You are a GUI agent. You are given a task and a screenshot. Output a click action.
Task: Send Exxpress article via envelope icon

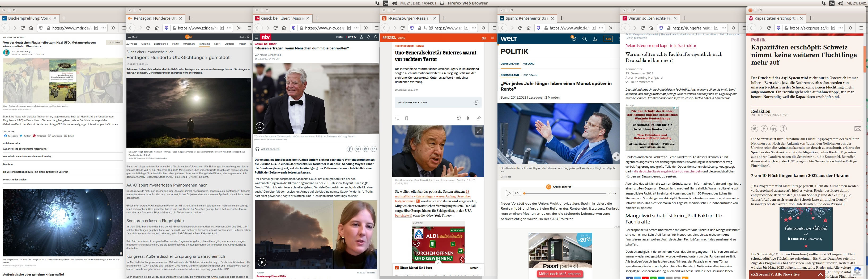point(858,129)
